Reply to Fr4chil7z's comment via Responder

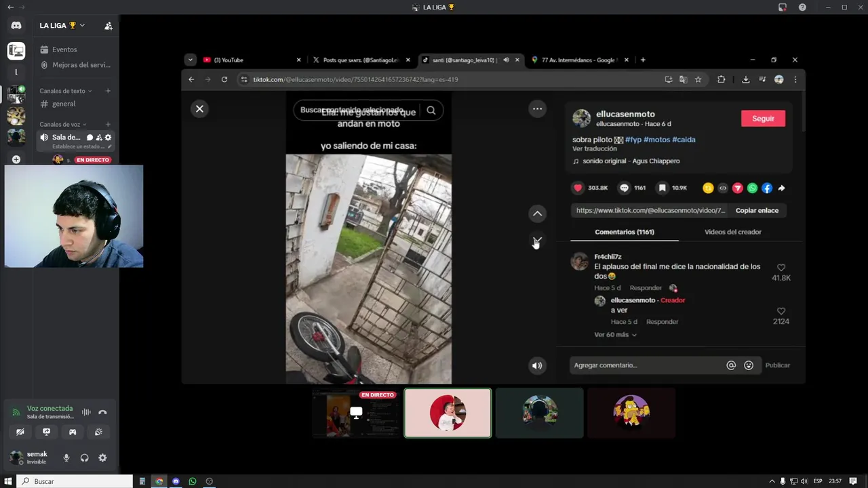tap(646, 288)
